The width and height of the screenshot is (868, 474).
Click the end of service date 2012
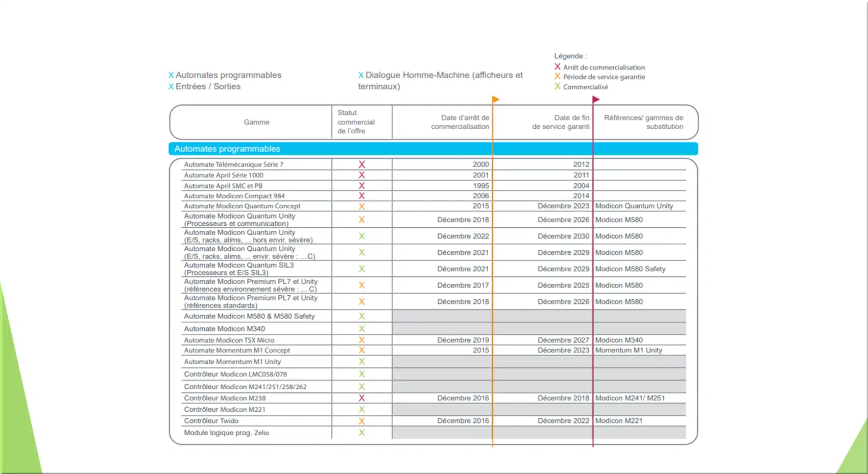click(581, 164)
